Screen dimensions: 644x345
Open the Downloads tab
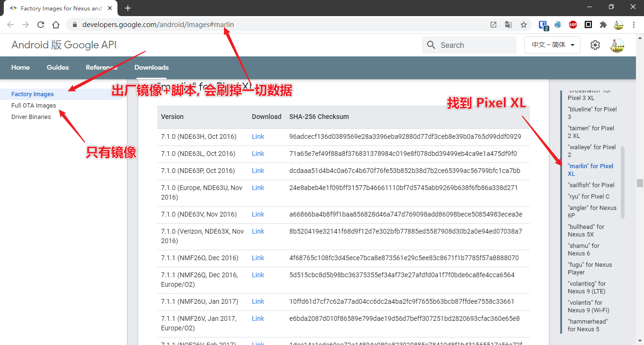pyautogui.click(x=152, y=67)
